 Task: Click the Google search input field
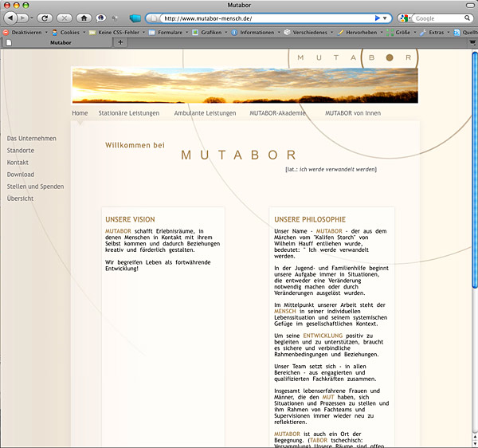coord(439,18)
